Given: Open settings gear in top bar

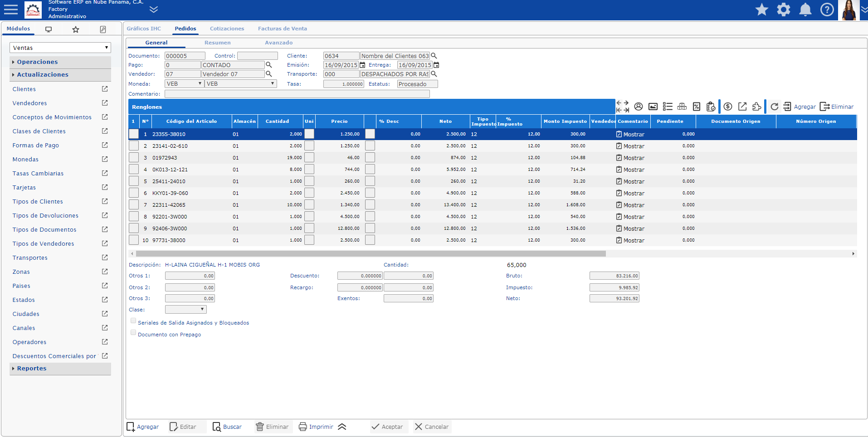Looking at the screenshot, I should pyautogui.click(x=784, y=9).
